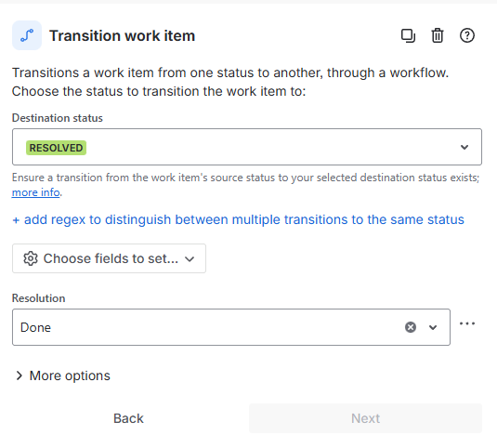Click the chevron arrow beside More options
Image resolution: width=497 pixels, height=448 pixels.
[20, 376]
